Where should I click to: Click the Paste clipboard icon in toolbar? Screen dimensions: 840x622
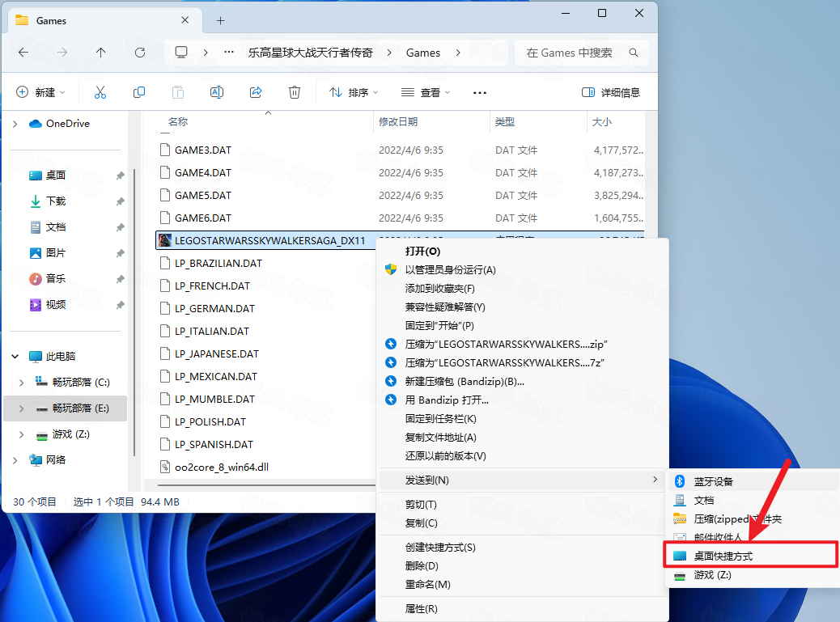click(x=178, y=92)
